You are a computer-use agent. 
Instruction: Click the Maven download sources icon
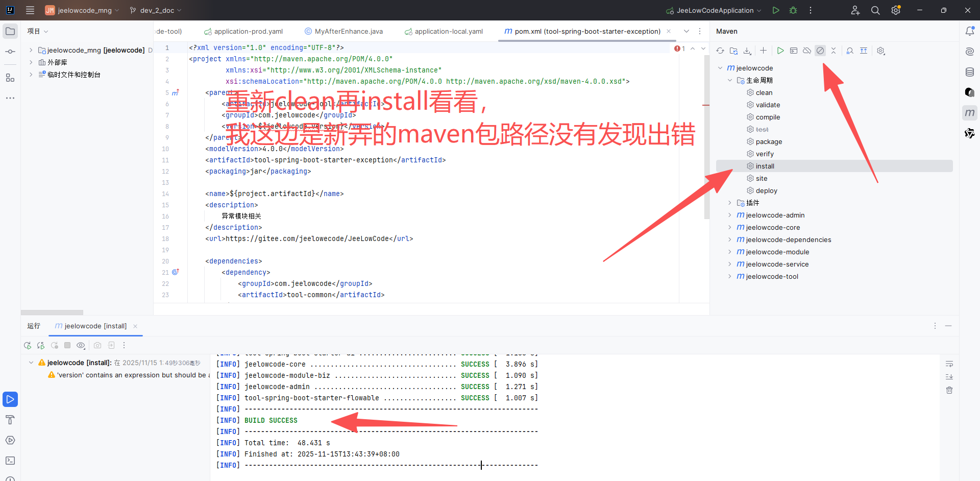click(x=747, y=51)
